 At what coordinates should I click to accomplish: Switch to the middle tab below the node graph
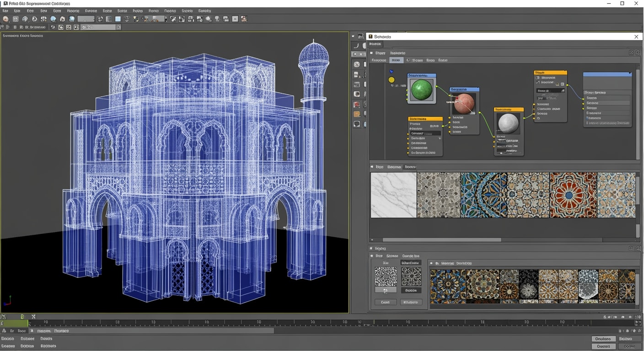pos(393,167)
